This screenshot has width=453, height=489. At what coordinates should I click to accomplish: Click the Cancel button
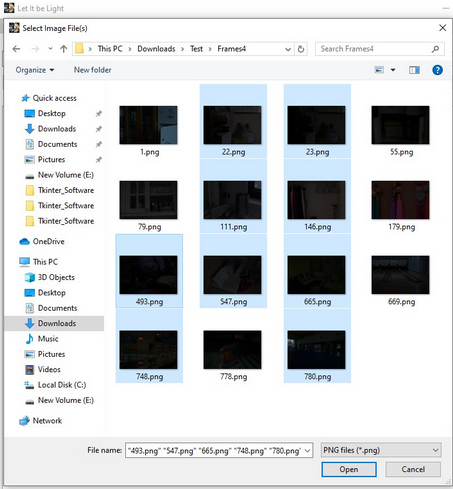tap(413, 469)
